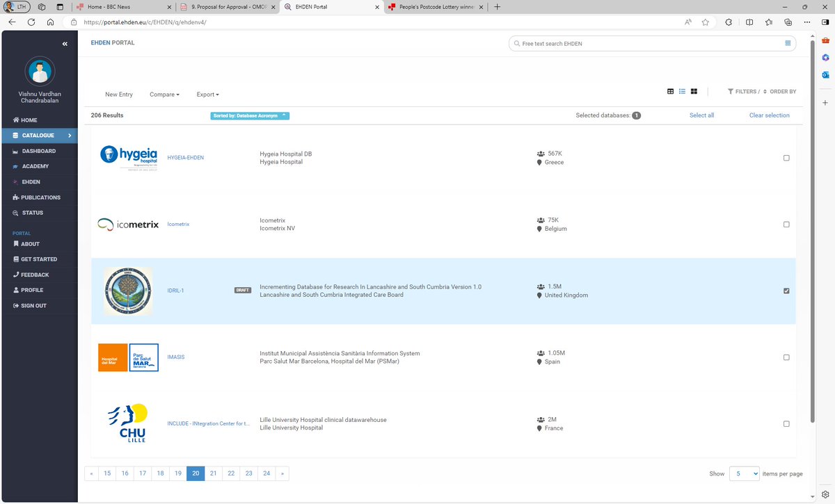Click the EHDEN PORTAL header title
Image resolution: width=835 pixels, height=504 pixels.
(113, 43)
